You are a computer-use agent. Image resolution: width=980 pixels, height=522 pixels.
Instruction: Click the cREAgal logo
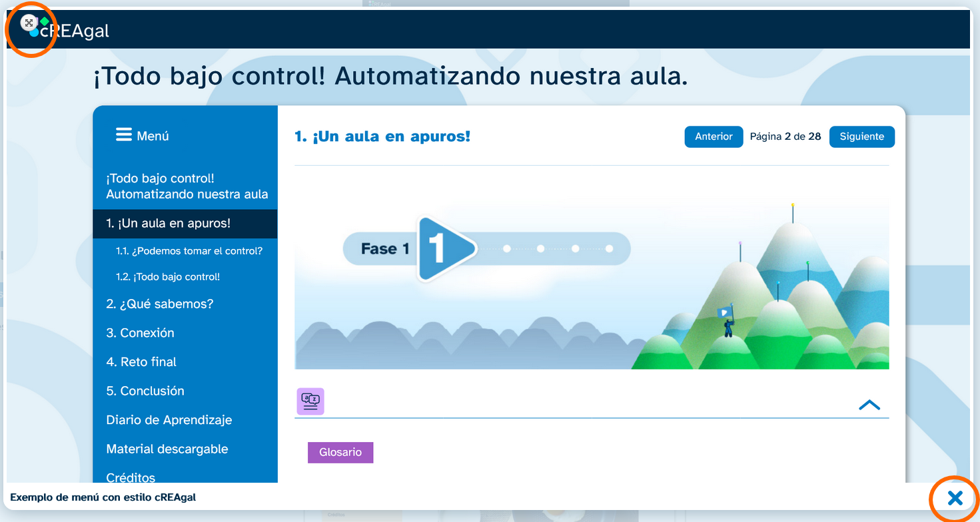[x=75, y=31]
